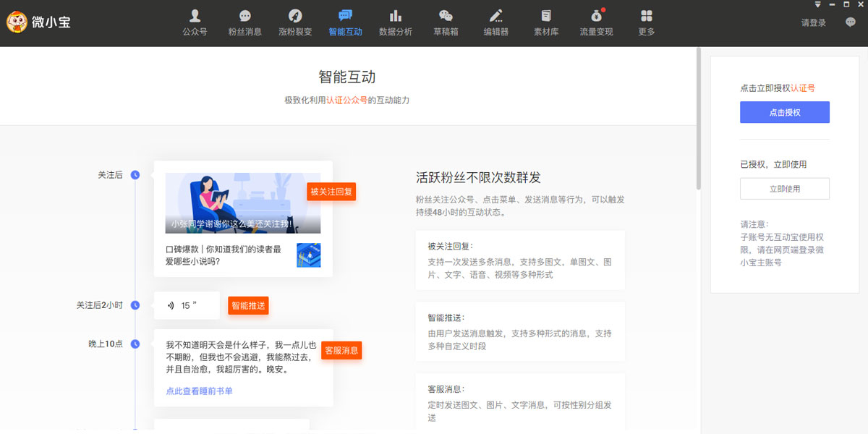This screenshot has width=868, height=434.
Task: Open the 公众号 accounts icon in the navbar
Action: pos(195,22)
